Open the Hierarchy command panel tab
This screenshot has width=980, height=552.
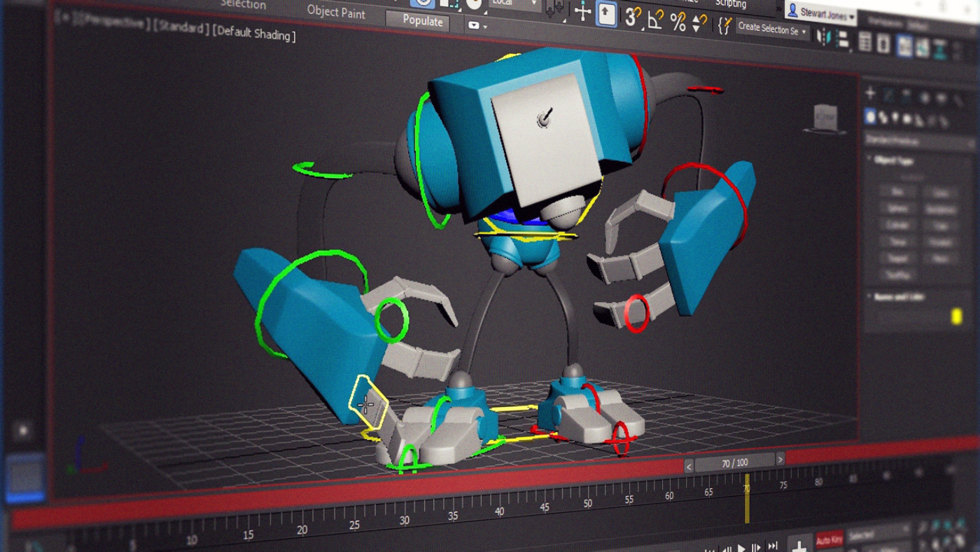point(906,97)
